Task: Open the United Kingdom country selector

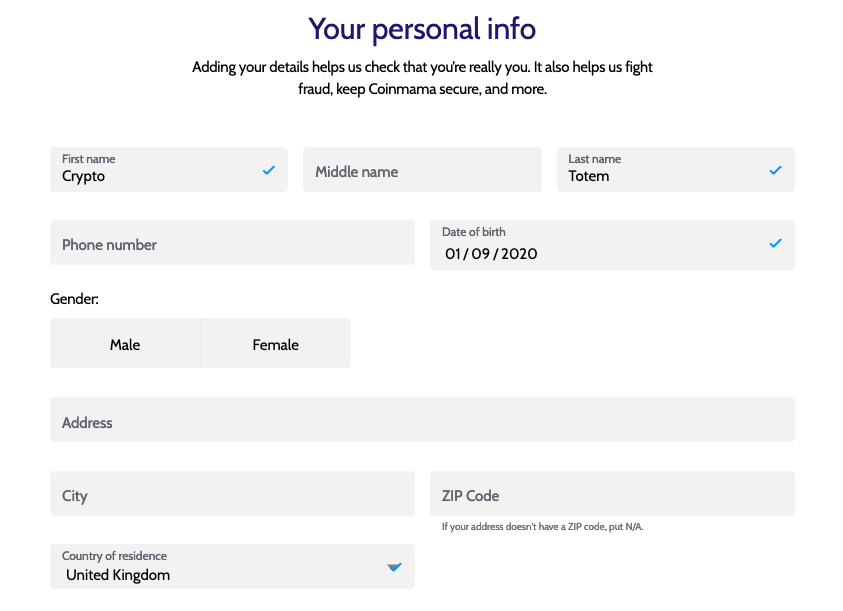Action: click(232, 566)
